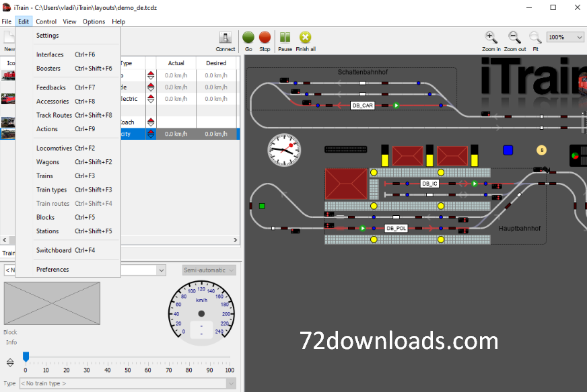Click the speed slider handle
Image resolution: width=587 pixels, height=392 pixels.
(x=26, y=356)
